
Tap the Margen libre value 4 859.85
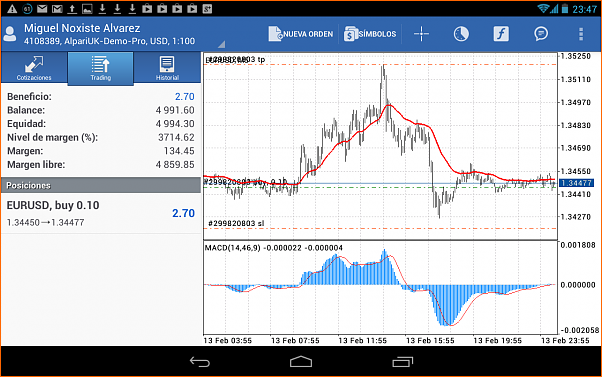(175, 164)
